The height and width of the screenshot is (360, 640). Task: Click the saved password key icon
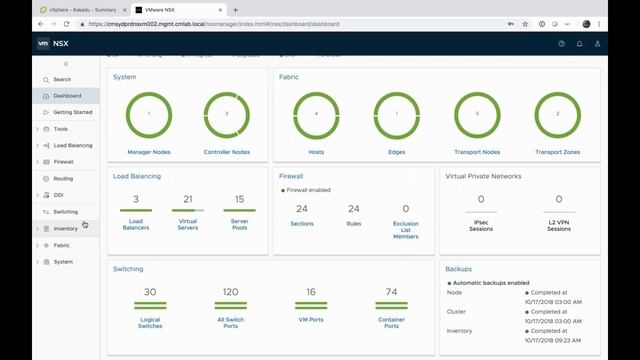tap(511, 24)
